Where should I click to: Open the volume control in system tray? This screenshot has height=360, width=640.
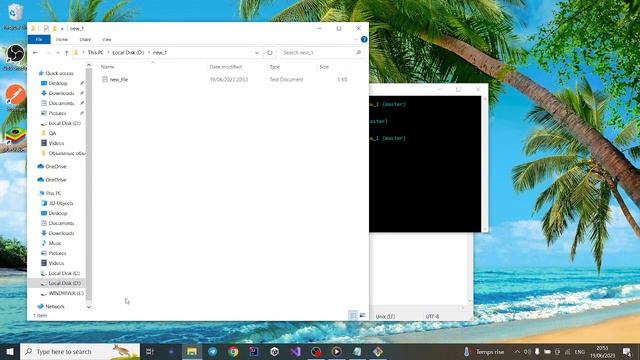(x=527, y=352)
